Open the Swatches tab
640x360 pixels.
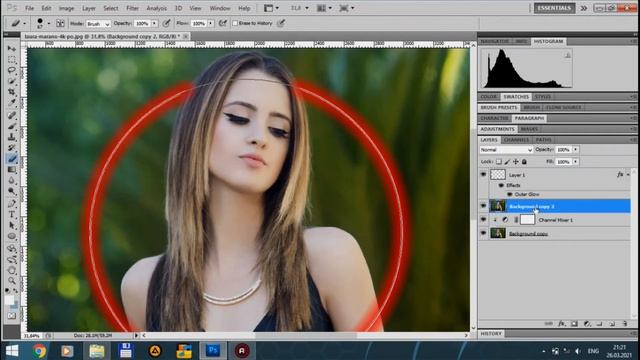[x=516, y=97]
